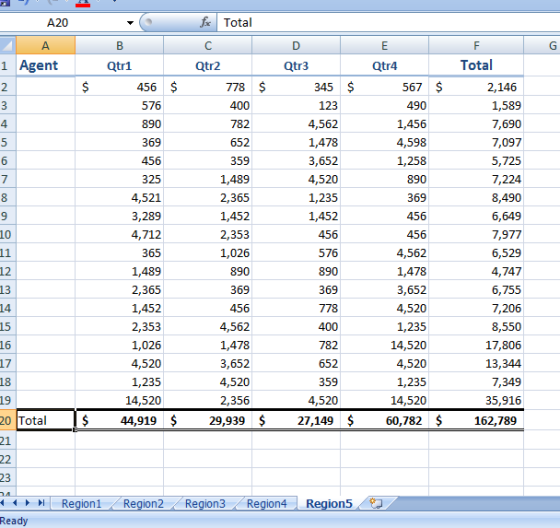The width and height of the screenshot is (560, 528).
Task: Select the cell showing 567
Action: click(x=384, y=87)
